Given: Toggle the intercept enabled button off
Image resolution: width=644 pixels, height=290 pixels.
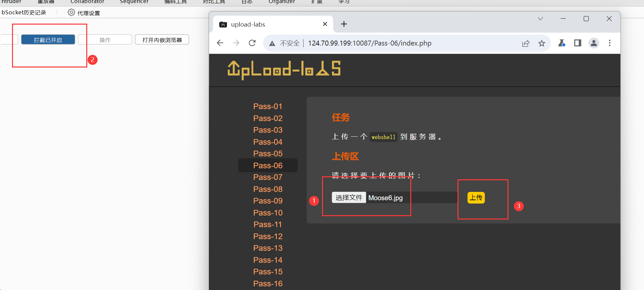Looking at the screenshot, I should click(x=48, y=40).
